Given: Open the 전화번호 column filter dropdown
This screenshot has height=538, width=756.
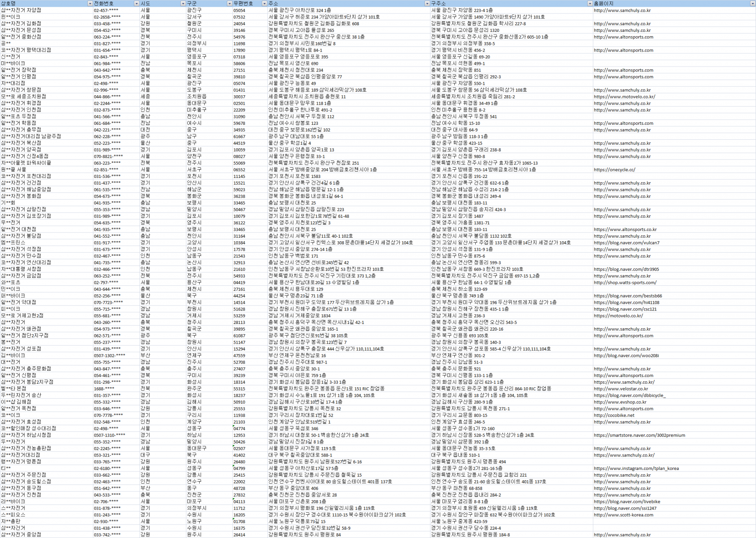Looking at the screenshot, I should (137, 4).
